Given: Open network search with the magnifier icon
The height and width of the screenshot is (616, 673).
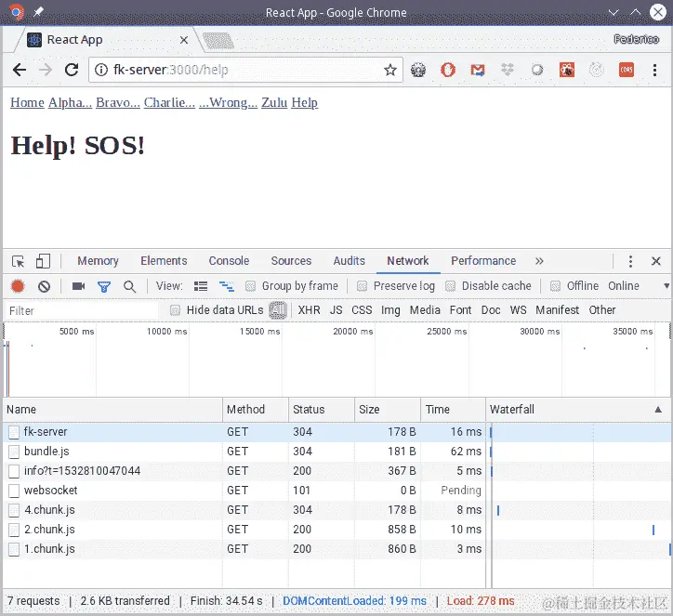Looking at the screenshot, I should pos(129,286).
